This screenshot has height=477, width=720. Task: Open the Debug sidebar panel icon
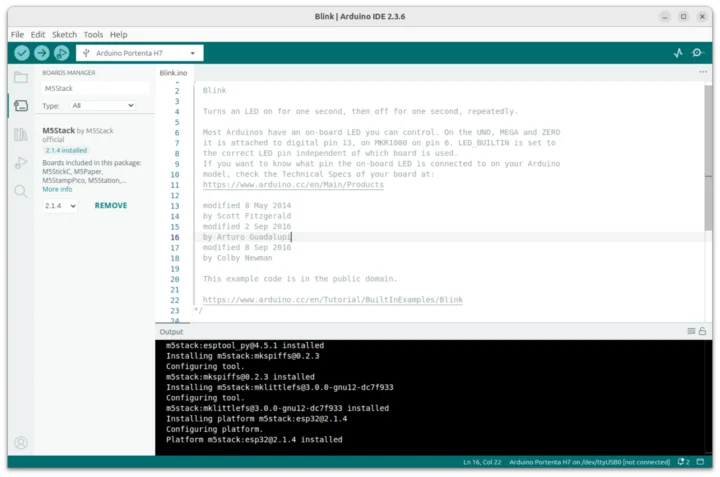click(x=21, y=163)
